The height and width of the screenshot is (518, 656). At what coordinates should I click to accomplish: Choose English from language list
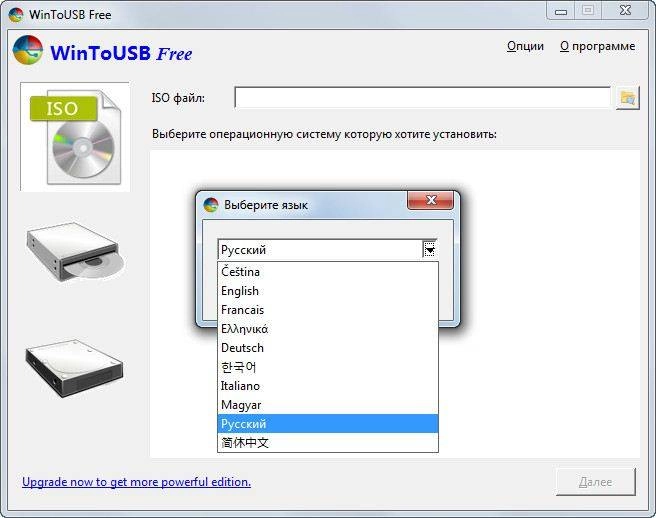click(328, 291)
